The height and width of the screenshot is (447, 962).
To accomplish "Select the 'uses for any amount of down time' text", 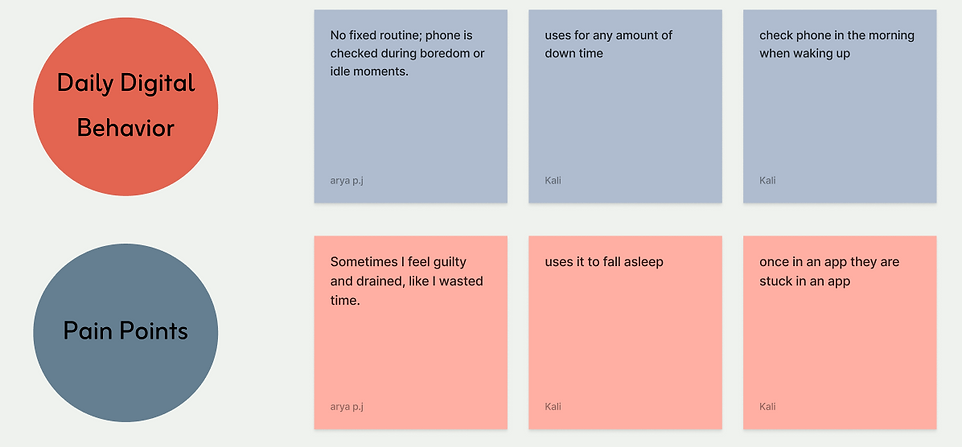I will tap(609, 44).
